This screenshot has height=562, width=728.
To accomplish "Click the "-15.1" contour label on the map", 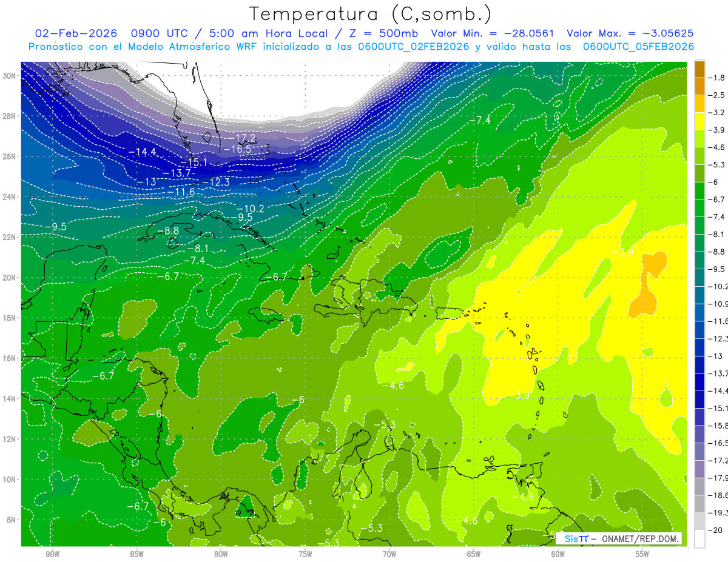I will [194, 162].
